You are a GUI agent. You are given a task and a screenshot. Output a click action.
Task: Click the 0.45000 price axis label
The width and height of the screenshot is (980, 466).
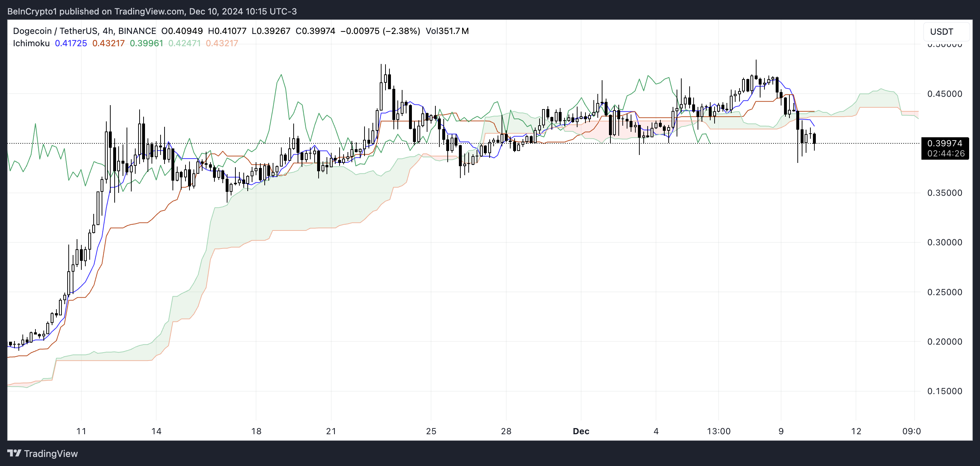click(x=944, y=94)
